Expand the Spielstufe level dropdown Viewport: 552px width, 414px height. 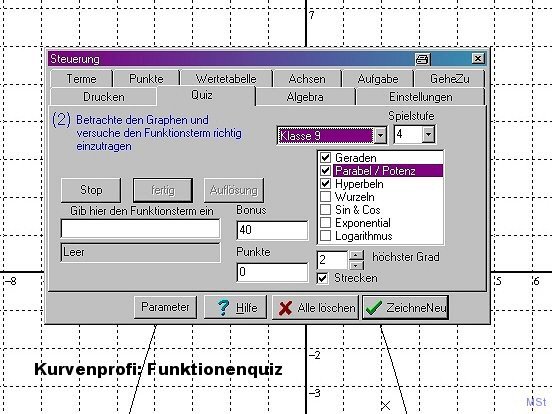click(x=428, y=134)
